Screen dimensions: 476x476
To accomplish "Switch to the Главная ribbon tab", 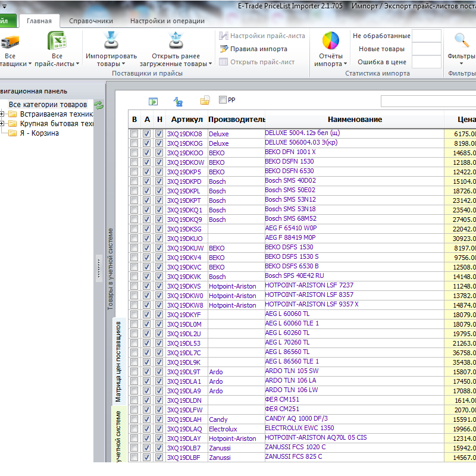I will (x=39, y=21).
